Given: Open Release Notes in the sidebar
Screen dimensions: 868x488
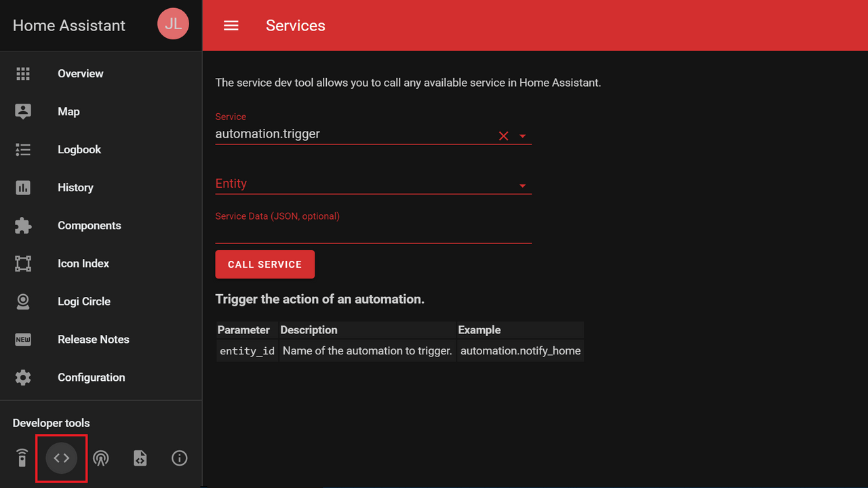Looking at the screenshot, I should (x=101, y=340).
